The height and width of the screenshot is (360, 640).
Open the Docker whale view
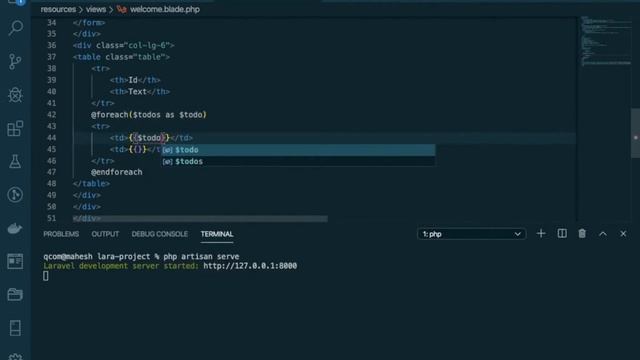pyautogui.click(x=16, y=229)
